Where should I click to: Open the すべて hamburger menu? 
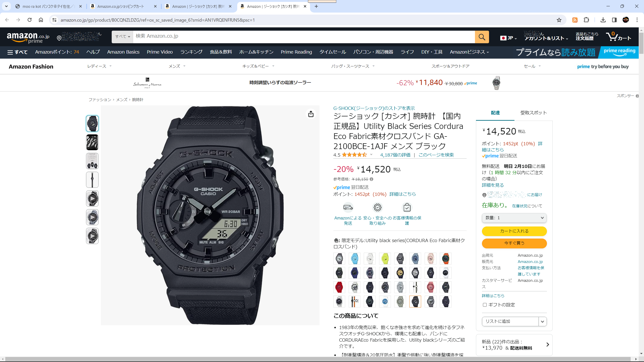coord(17,52)
